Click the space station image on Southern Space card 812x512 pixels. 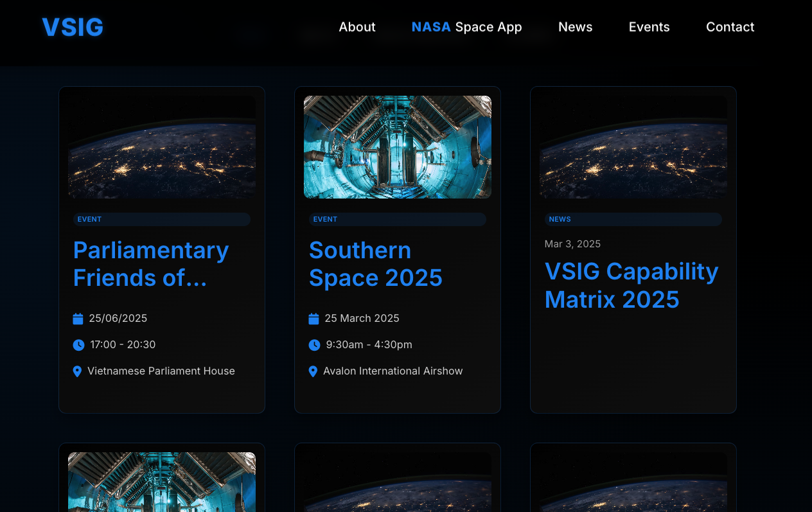tap(397, 146)
